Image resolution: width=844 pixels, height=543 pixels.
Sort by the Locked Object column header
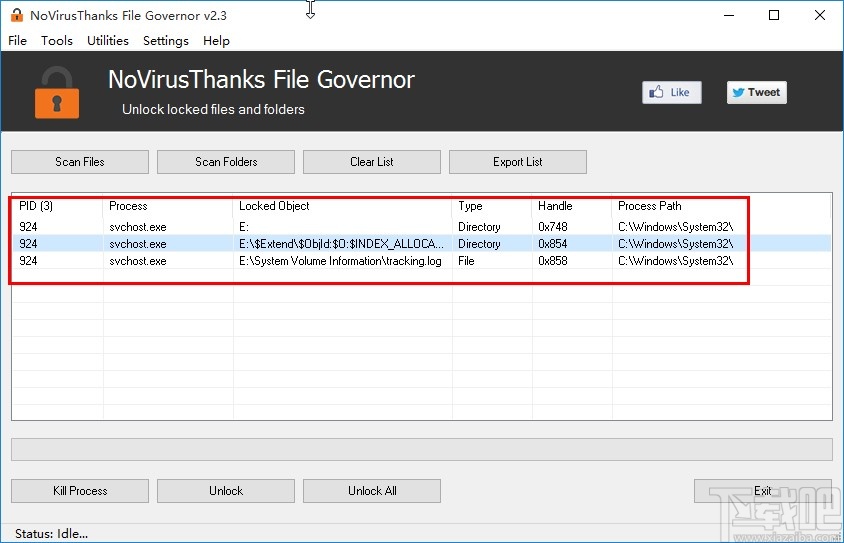tap(342, 206)
